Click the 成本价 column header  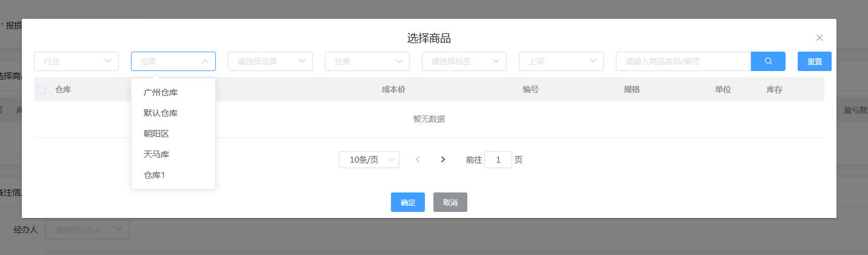click(x=393, y=90)
